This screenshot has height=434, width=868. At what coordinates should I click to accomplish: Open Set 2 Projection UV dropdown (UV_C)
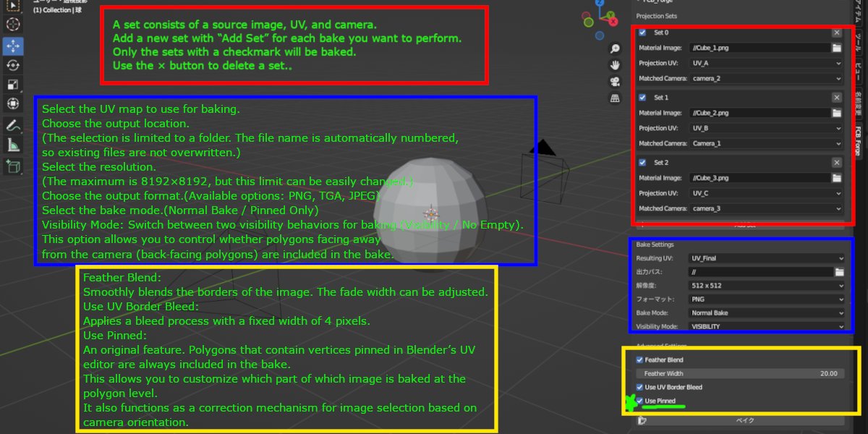(766, 193)
